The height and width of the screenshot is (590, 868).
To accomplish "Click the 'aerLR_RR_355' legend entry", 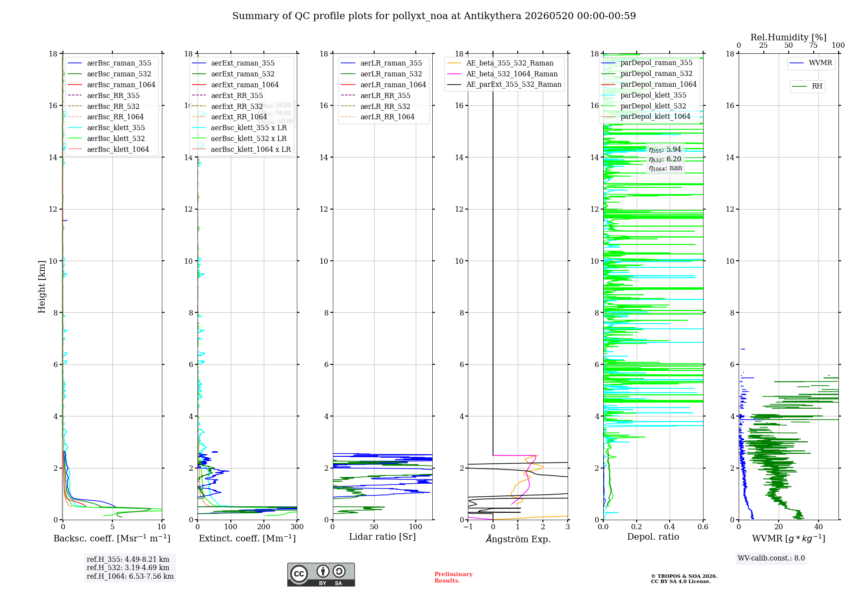I will click(376, 96).
